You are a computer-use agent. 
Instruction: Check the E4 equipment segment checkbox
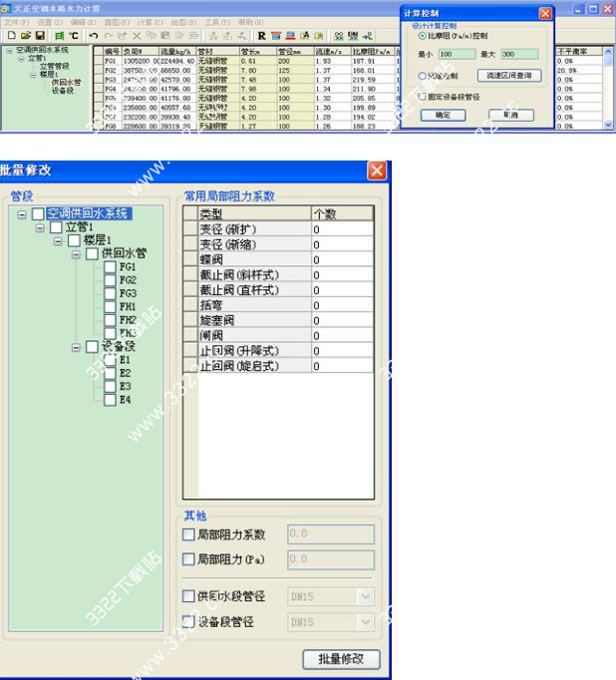click(110, 400)
